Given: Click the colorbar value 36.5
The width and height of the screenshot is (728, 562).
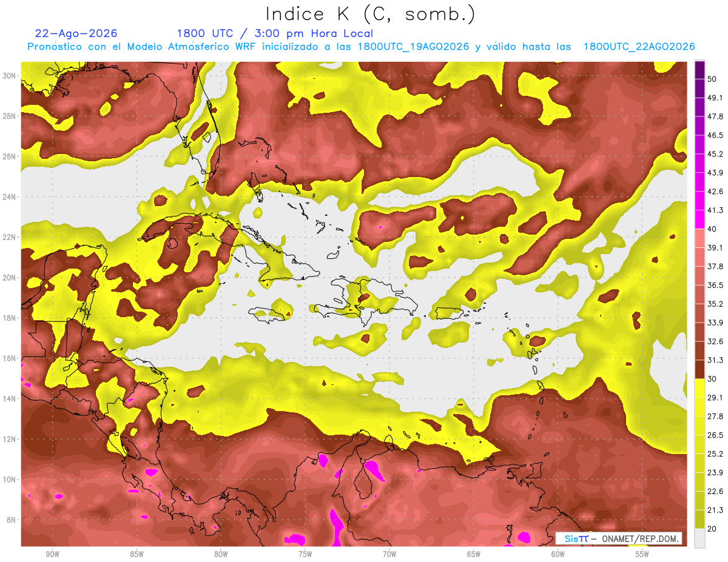Looking at the screenshot, I should [x=715, y=286].
